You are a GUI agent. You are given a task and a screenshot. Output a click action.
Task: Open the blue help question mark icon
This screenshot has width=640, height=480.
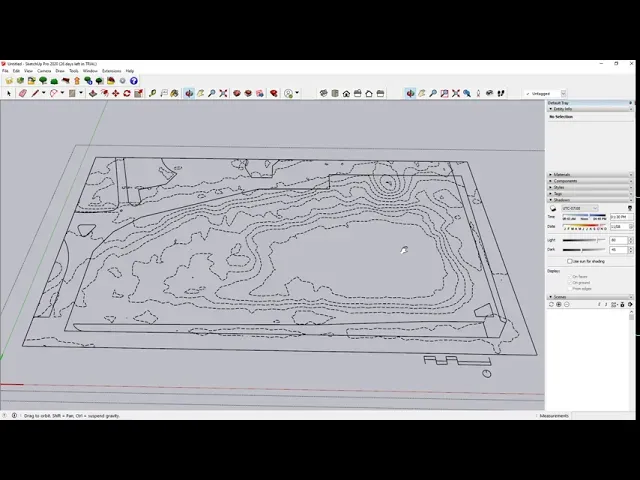[134, 81]
